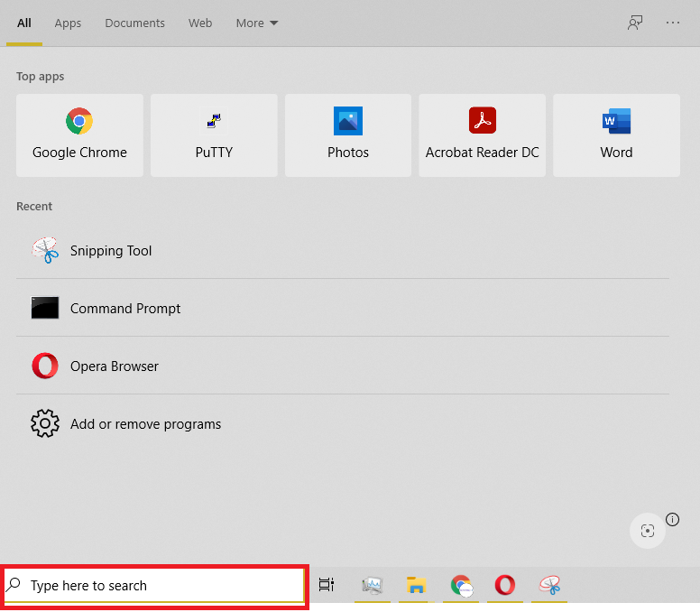This screenshot has width=700, height=612.
Task: Switch to the Apps tab
Action: (x=68, y=23)
